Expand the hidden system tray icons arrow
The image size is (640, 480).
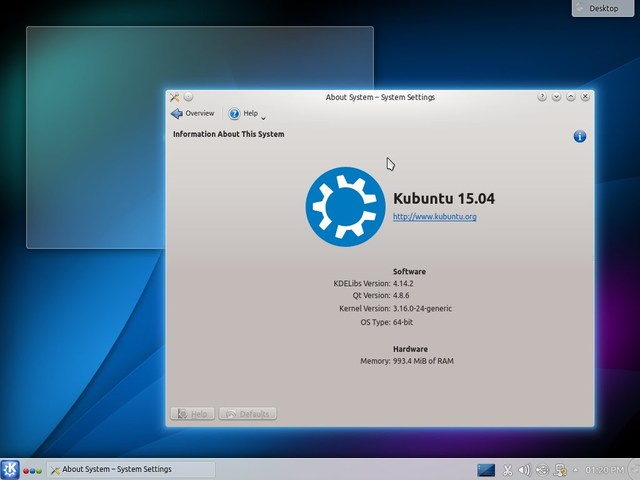[576, 470]
